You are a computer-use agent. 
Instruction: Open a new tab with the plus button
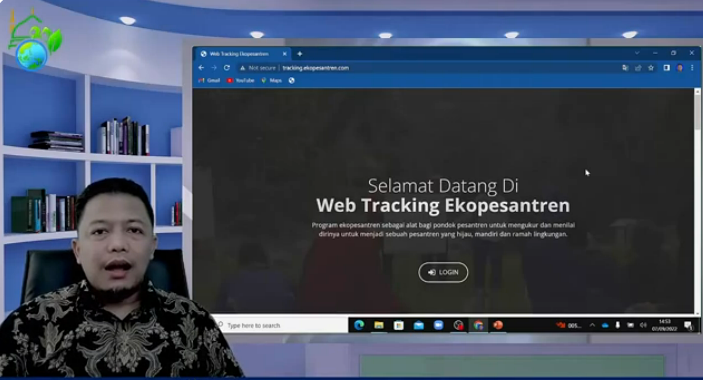click(299, 54)
